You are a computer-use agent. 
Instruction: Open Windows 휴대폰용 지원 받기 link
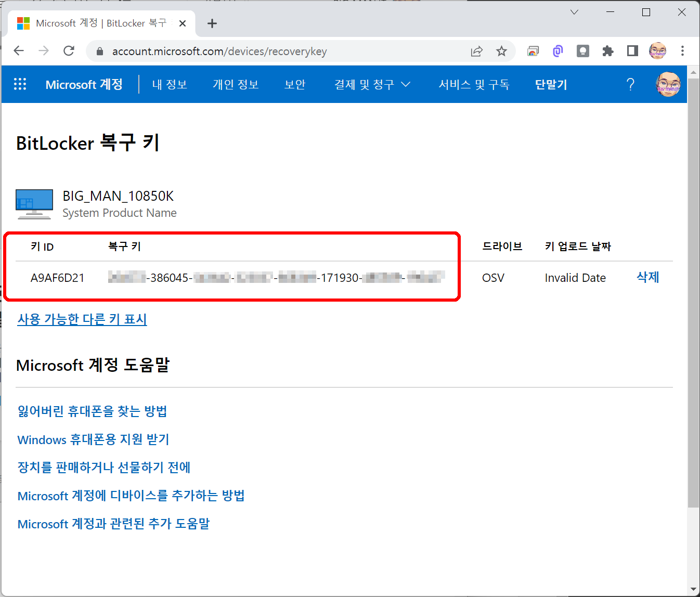pyautogui.click(x=94, y=439)
